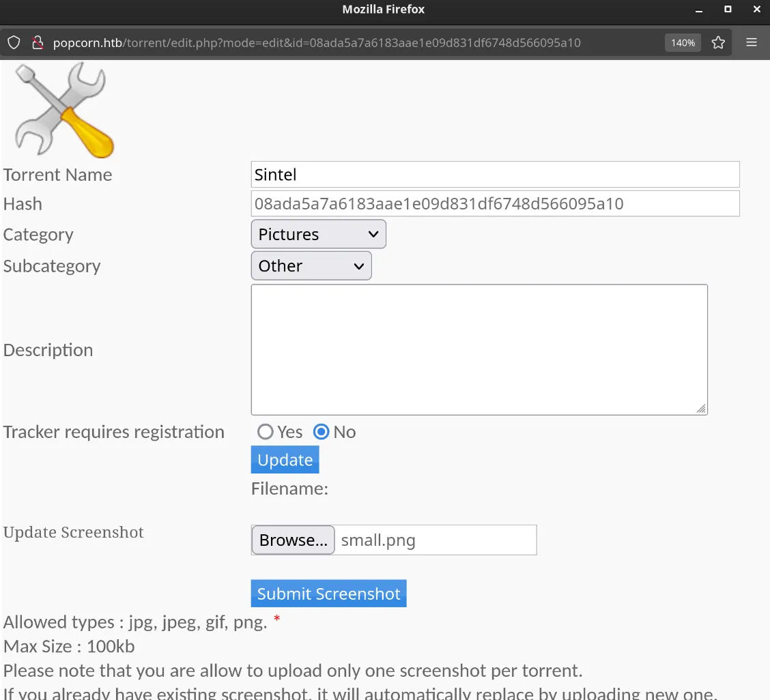Click the shield tracking protection icon

point(14,43)
